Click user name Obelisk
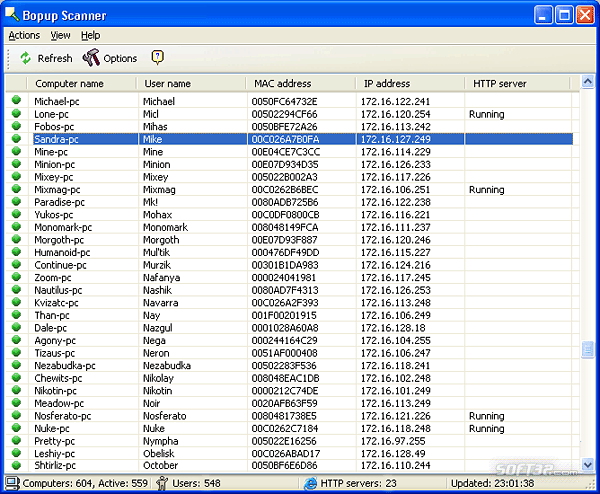The height and width of the screenshot is (494, 600). [x=158, y=453]
